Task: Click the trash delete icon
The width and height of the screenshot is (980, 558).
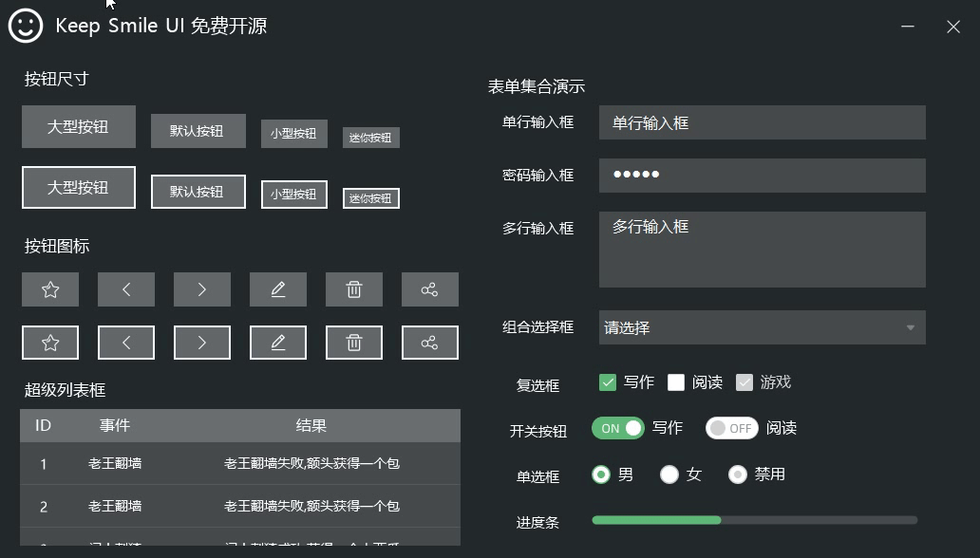Action: [353, 288]
